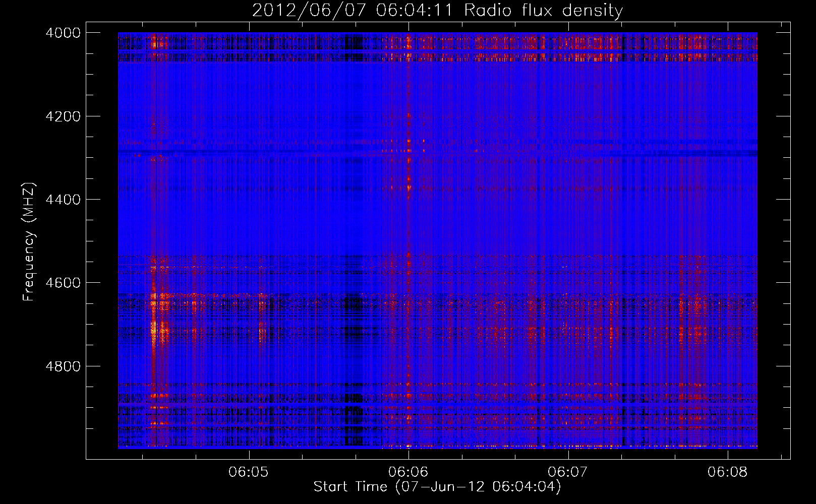Click the 06:08 time tick label
The image size is (816, 504).
pos(728,472)
